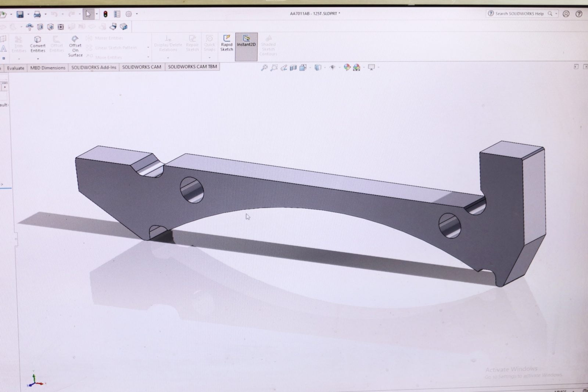Click the Section View icon
Screen dimensions: 588x392
(x=293, y=68)
